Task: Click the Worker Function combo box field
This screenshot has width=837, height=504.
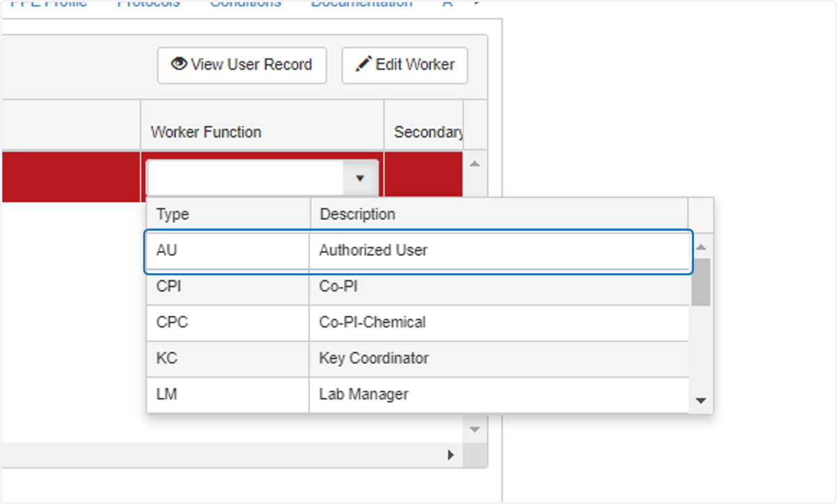Action: pyautogui.click(x=246, y=178)
